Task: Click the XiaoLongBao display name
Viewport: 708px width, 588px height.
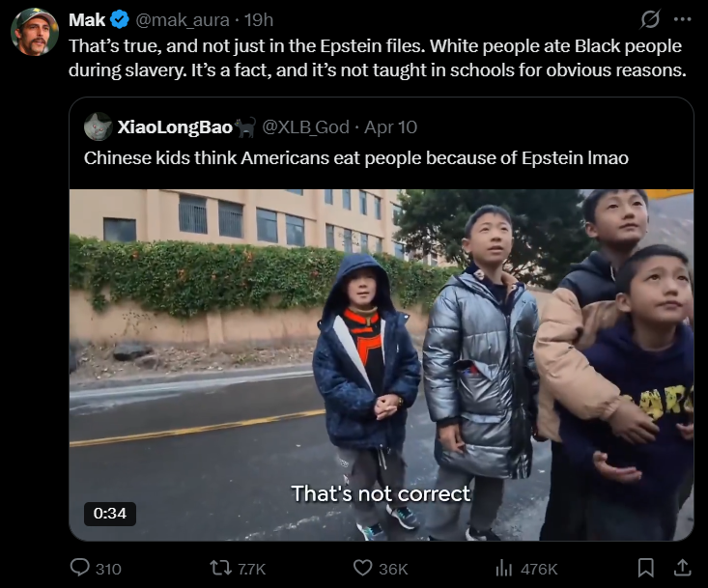Action: point(175,127)
